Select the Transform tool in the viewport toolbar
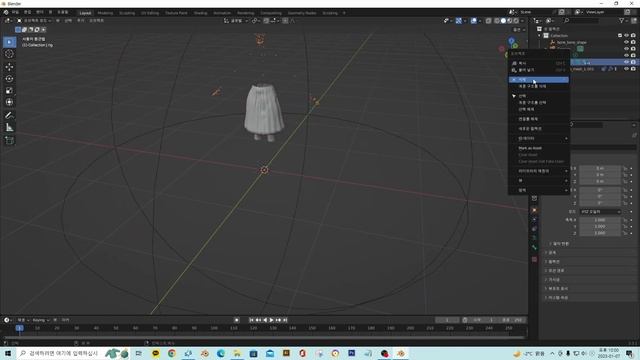This screenshot has width=640, height=360. click(x=9, y=102)
